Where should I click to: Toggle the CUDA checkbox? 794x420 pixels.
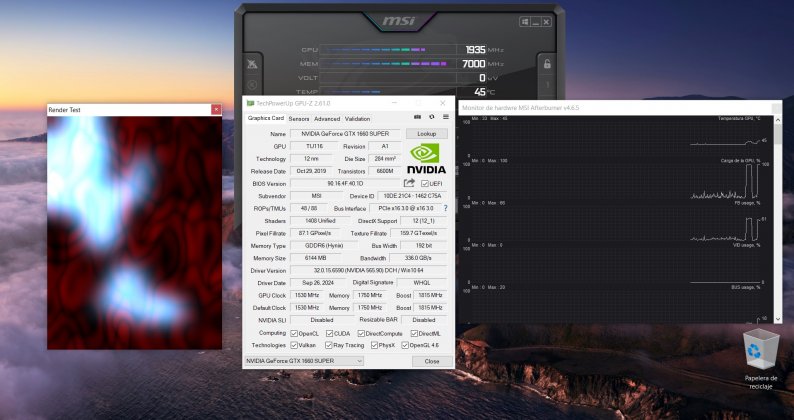pos(329,333)
